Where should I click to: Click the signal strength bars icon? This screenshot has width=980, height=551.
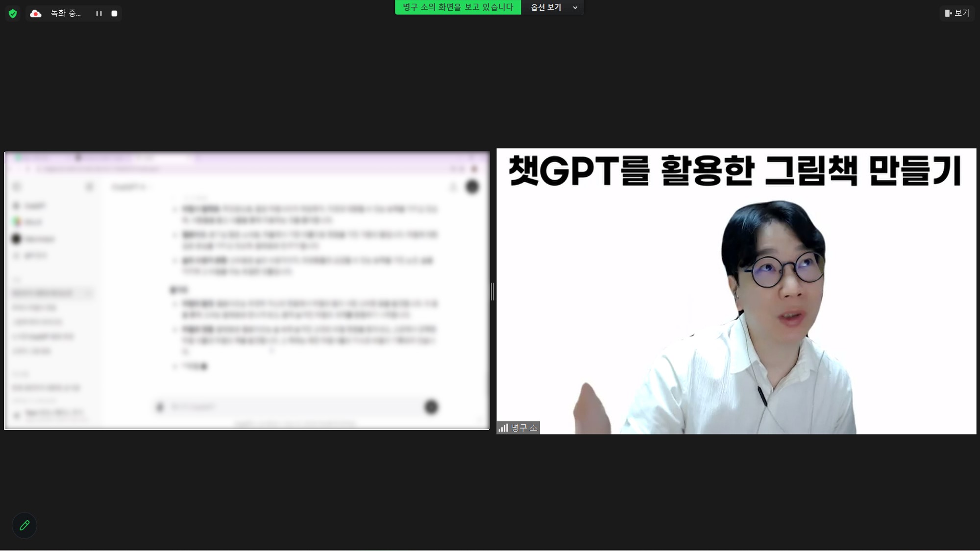pyautogui.click(x=503, y=428)
